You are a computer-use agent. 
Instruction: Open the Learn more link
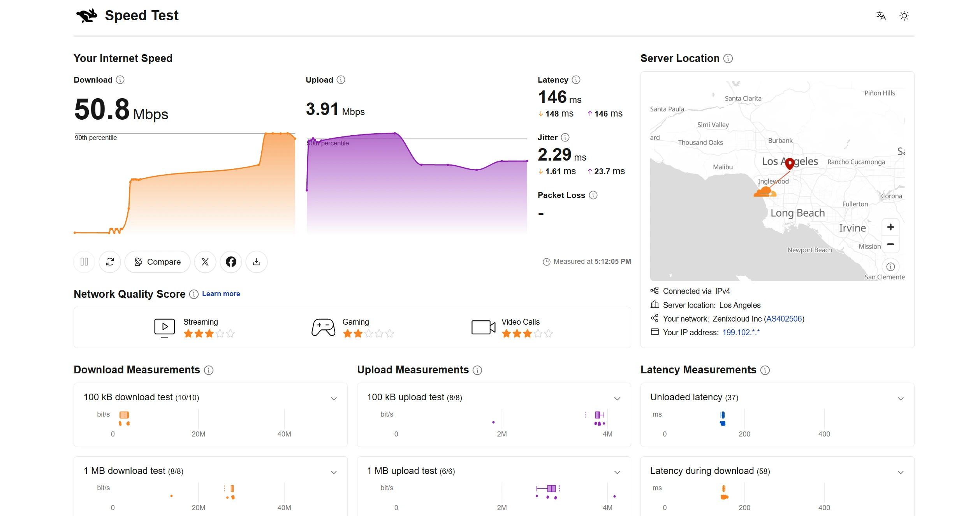pyautogui.click(x=221, y=294)
